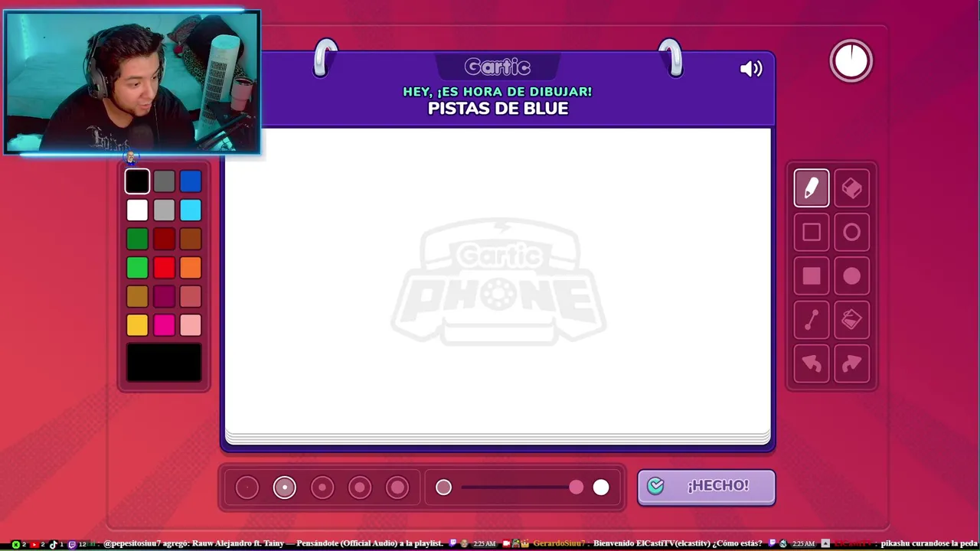The image size is (980, 551).
Task: Pick the light pink color swatch
Action: [191, 325]
